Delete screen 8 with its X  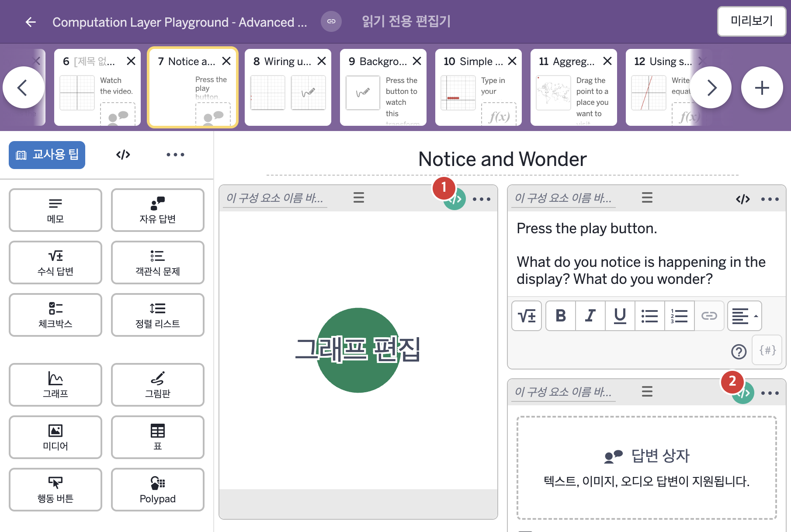pyautogui.click(x=321, y=61)
